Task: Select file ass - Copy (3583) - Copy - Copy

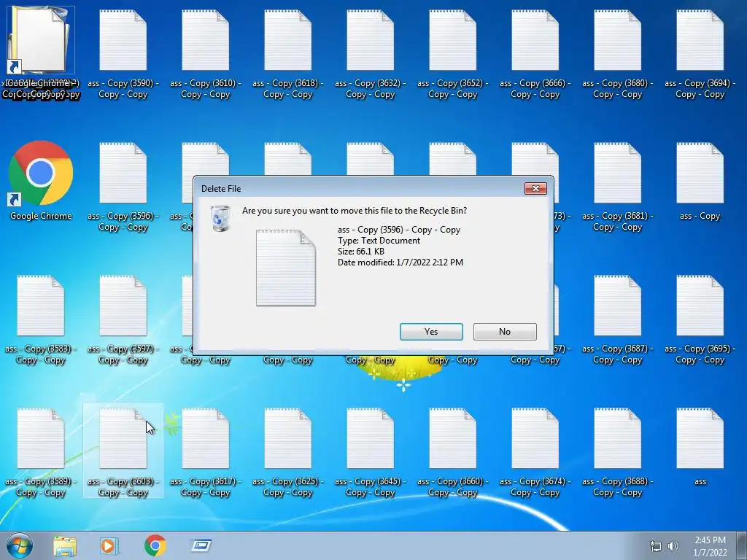Action: [x=41, y=319]
